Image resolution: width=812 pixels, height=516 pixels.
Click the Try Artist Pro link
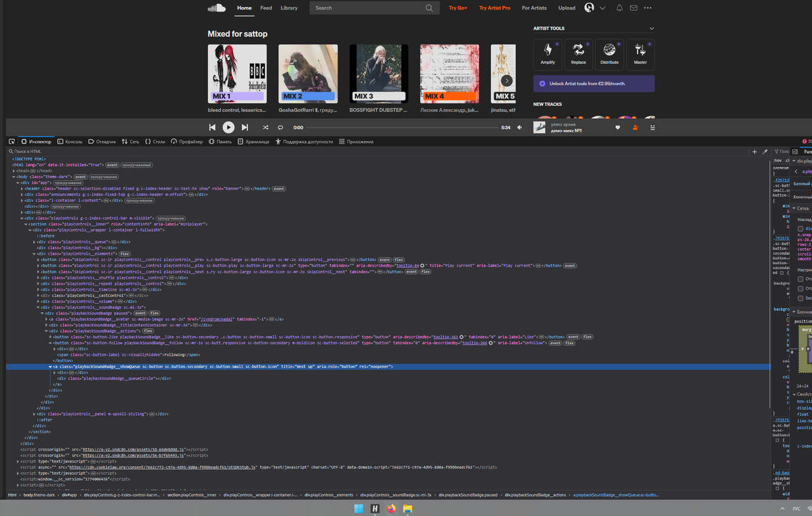(495, 8)
